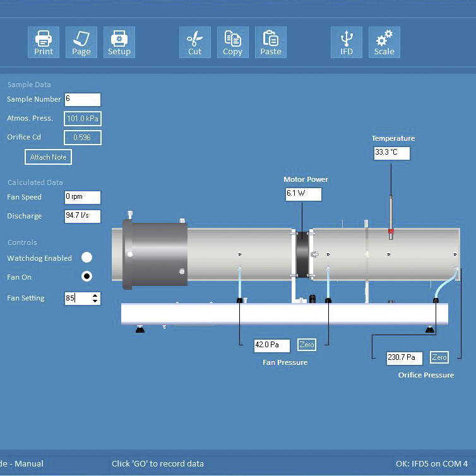This screenshot has width=476, height=476.
Task: Open printer Setup icon
Action: [119, 42]
